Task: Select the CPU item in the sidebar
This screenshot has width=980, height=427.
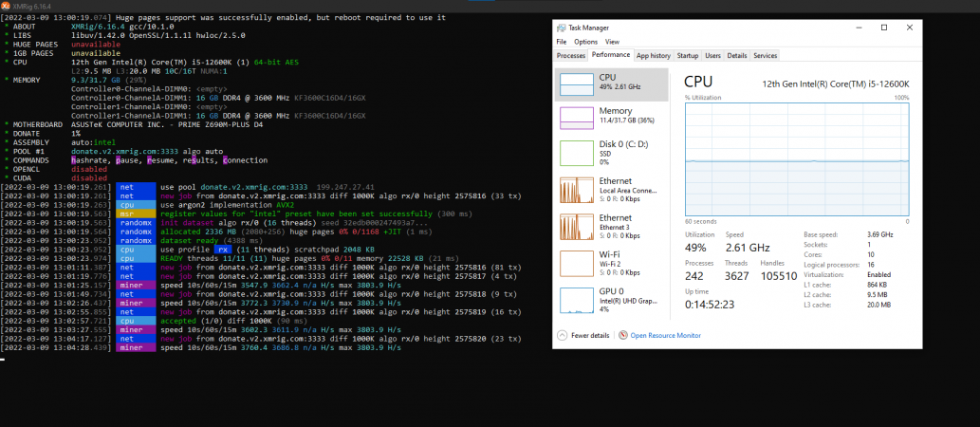Action: (x=611, y=84)
